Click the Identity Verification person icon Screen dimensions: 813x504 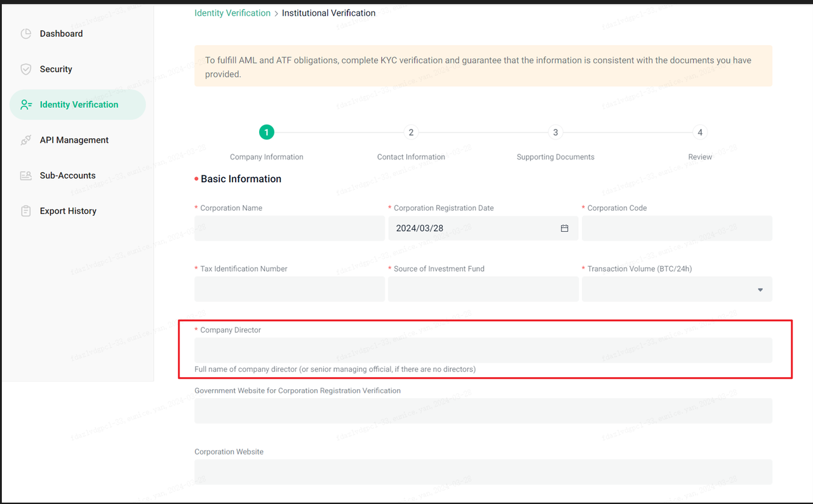pos(25,105)
